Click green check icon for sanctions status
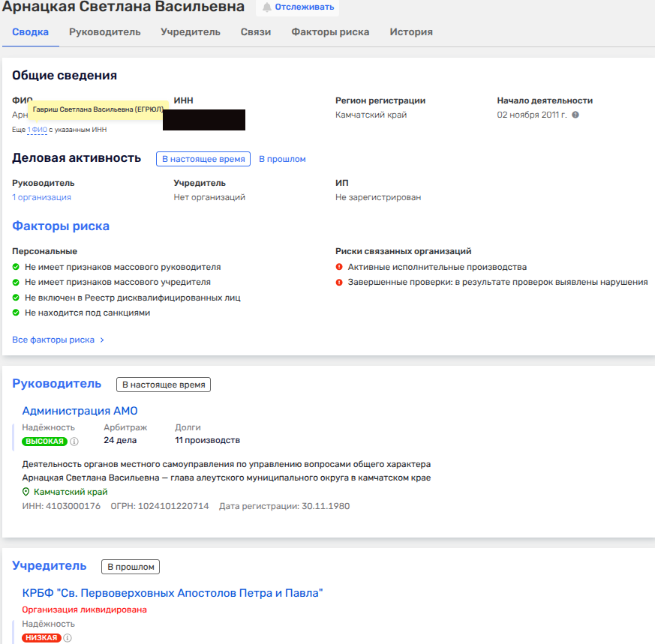Image resolution: width=655 pixels, height=644 pixels. tap(16, 313)
